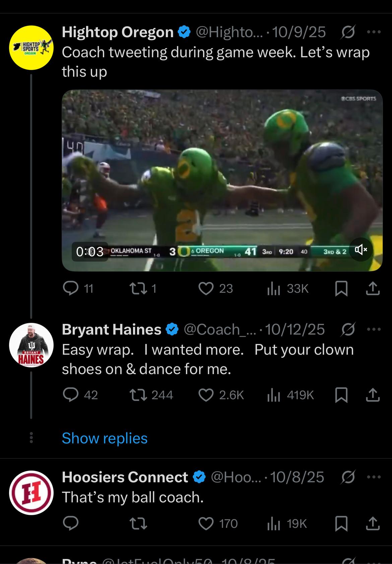The width and height of the screenshot is (392, 564).
Task: Like the Hightop Oregon post
Action: pyautogui.click(x=206, y=288)
